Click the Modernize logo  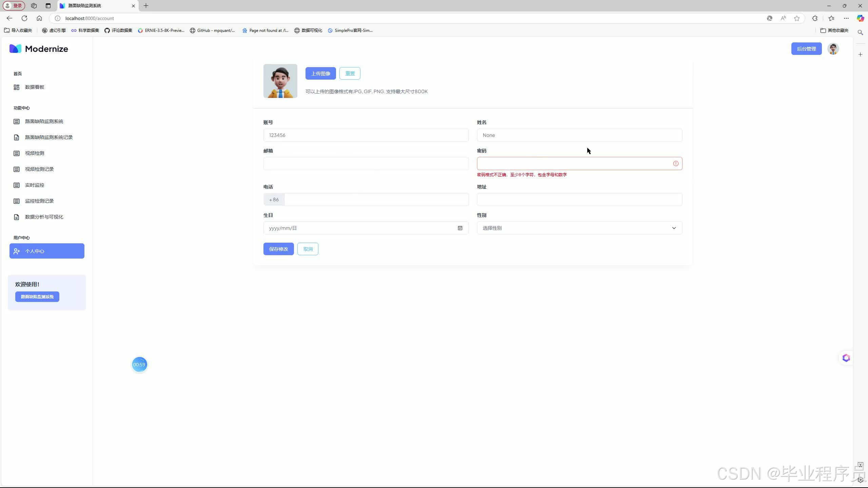coord(39,49)
